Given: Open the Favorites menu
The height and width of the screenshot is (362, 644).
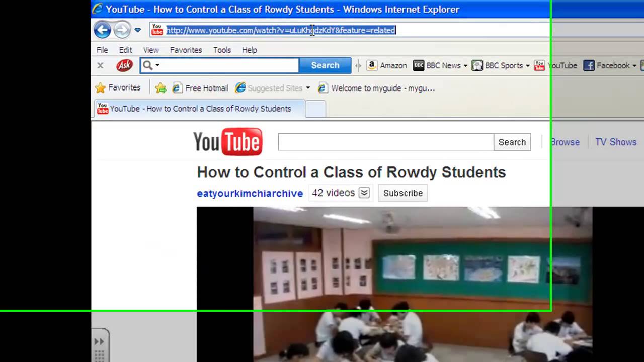Looking at the screenshot, I should pyautogui.click(x=186, y=50).
